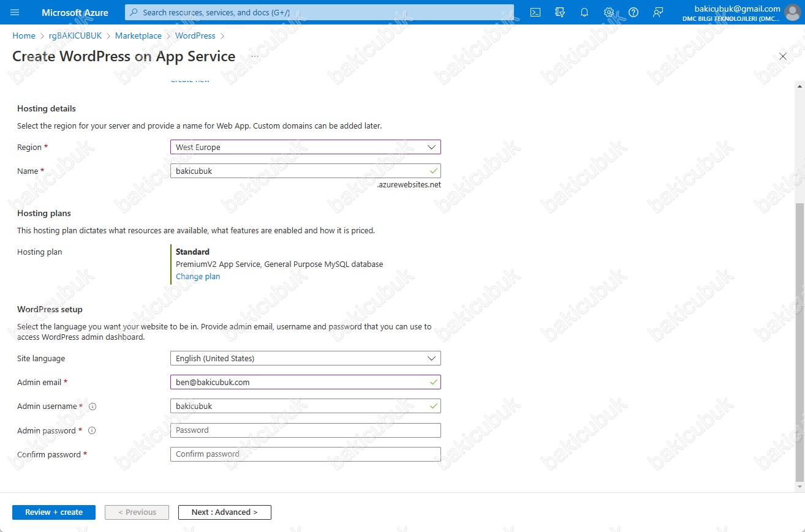
Task: Expand the Region dropdown
Action: [305, 147]
